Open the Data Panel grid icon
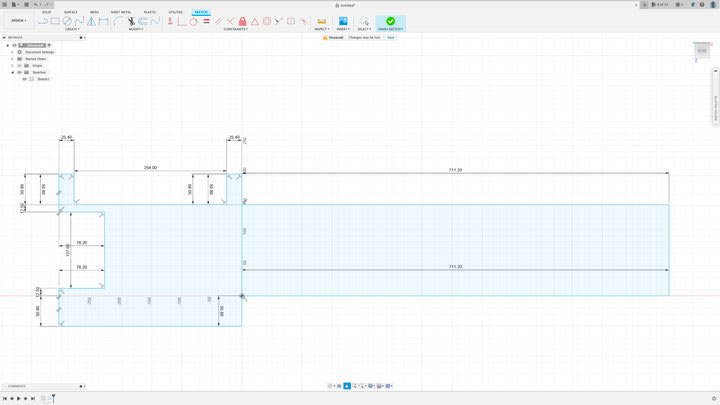 click(x=5, y=5)
